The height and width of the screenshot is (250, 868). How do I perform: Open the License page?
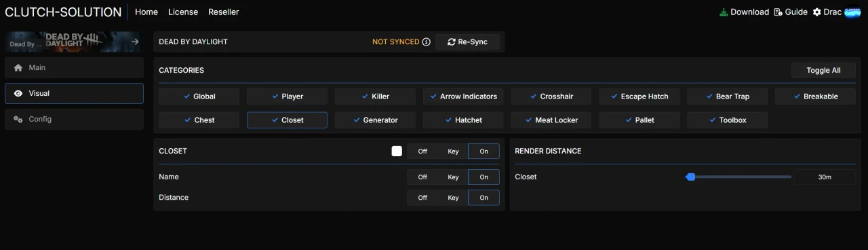[x=183, y=12]
